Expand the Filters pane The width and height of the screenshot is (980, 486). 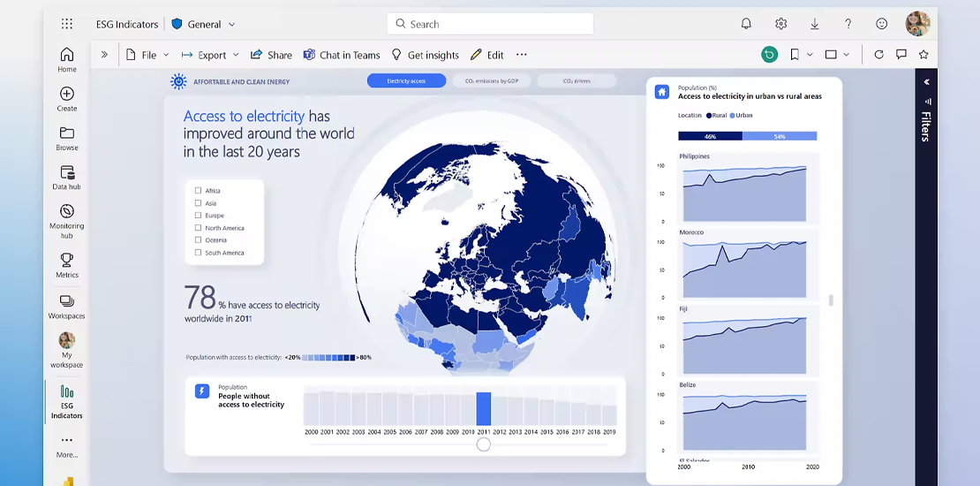point(926,82)
